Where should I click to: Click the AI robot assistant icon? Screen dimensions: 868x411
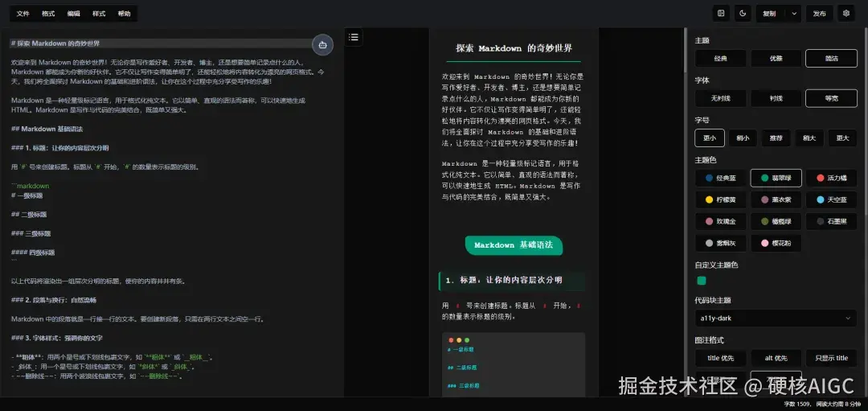pyautogui.click(x=323, y=45)
